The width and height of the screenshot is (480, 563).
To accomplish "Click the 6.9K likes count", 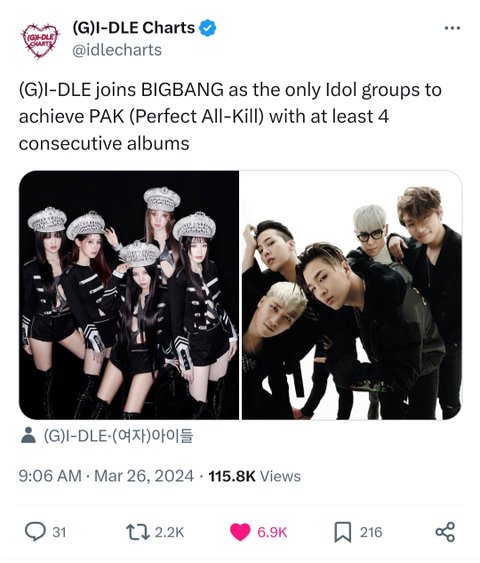I will tap(272, 532).
